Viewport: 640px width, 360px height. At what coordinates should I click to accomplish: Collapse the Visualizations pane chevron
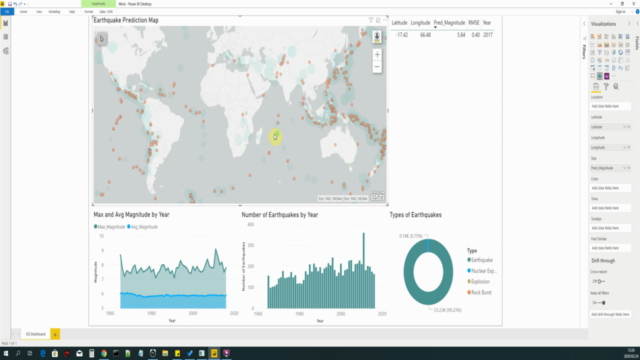[629, 24]
